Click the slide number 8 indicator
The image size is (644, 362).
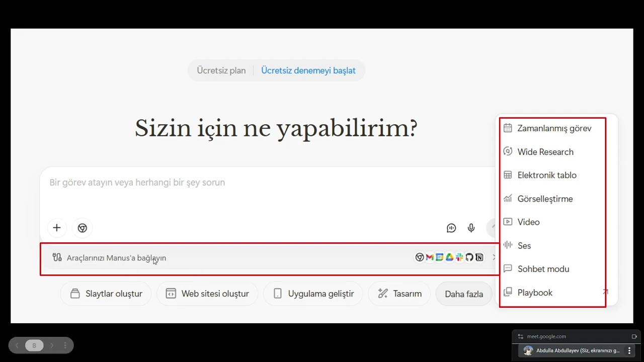[x=34, y=345]
